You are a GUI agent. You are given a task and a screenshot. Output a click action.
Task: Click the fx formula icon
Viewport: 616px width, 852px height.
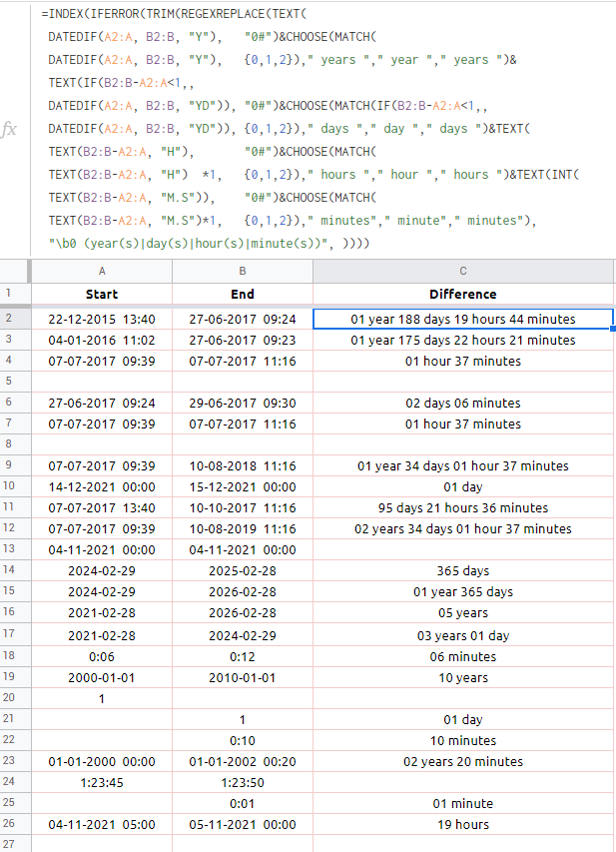coord(9,129)
